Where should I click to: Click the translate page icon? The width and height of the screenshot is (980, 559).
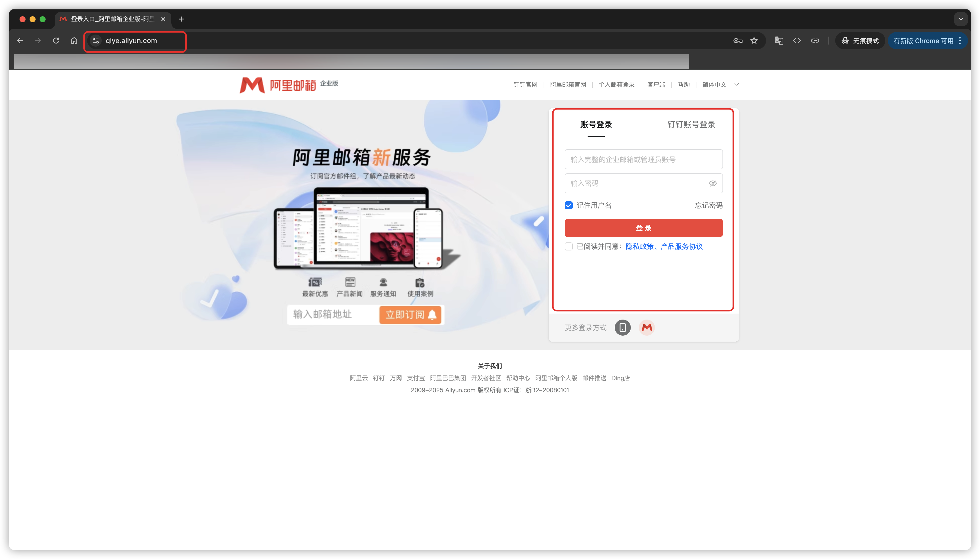click(778, 41)
